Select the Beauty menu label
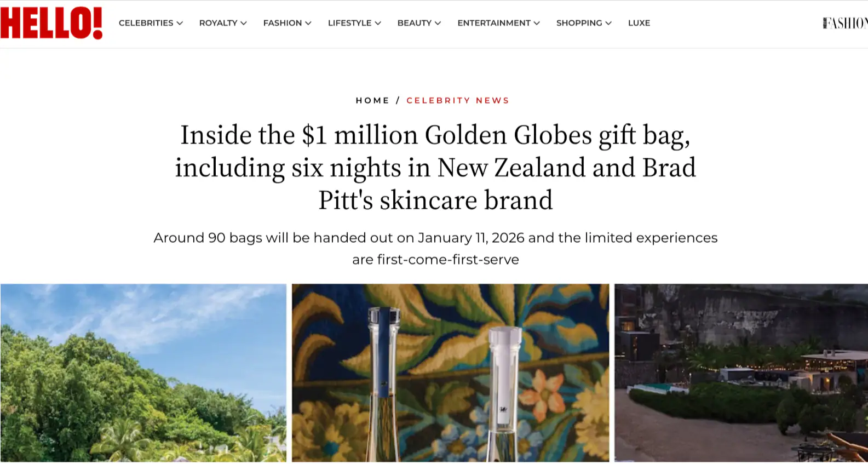The height and width of the screenshot is (464, 868). 414,23
